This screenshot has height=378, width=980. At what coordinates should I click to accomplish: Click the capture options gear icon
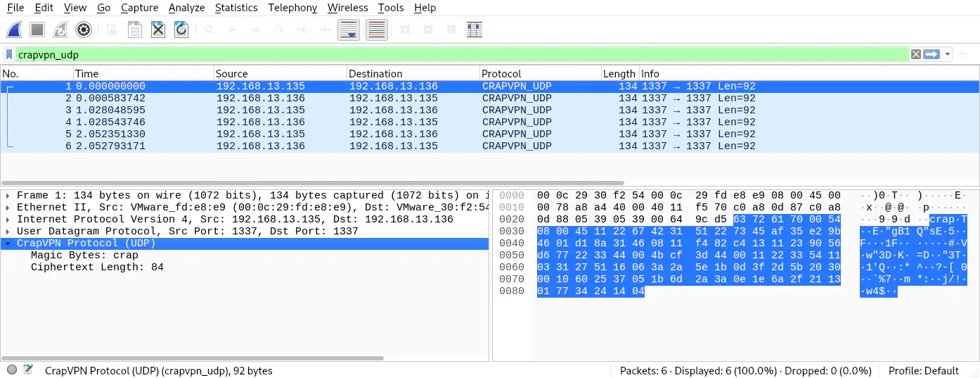(84, 30)
